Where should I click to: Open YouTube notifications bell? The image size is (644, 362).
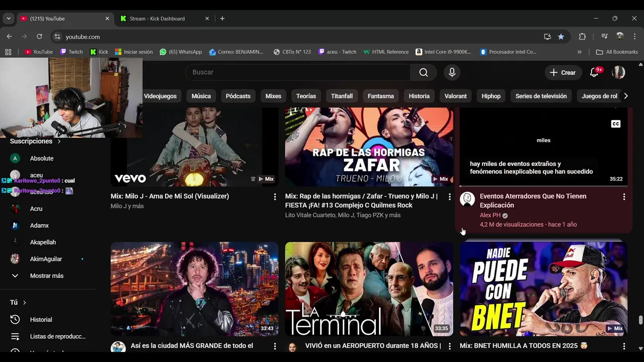click(594, 72)
